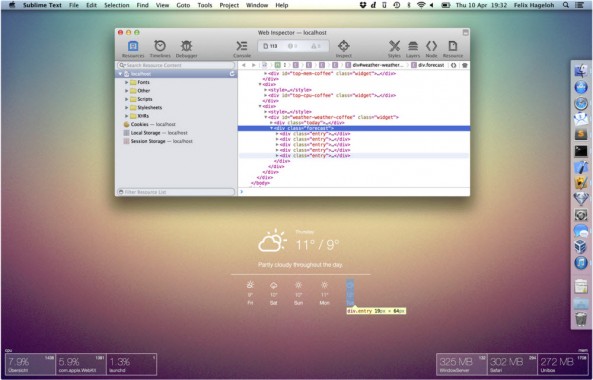Viewport: 593px width, 380px height.
Task: Open the Project menu
Action: pos(229,5)
